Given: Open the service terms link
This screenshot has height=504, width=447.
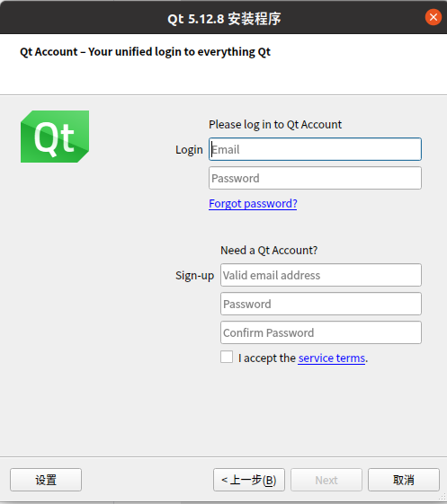Looking at the screenshot, I should pos(332,358).
